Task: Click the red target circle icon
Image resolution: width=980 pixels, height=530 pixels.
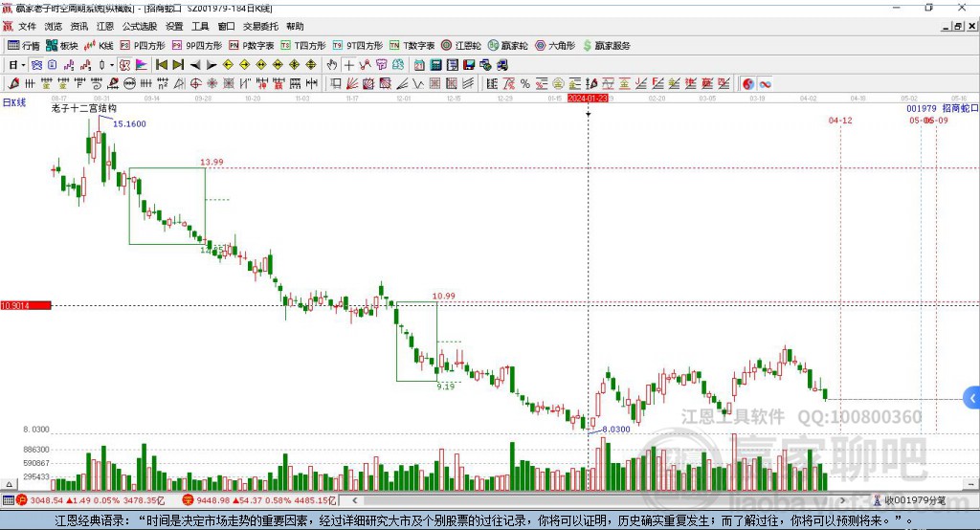Action: [x=195, y=84]
